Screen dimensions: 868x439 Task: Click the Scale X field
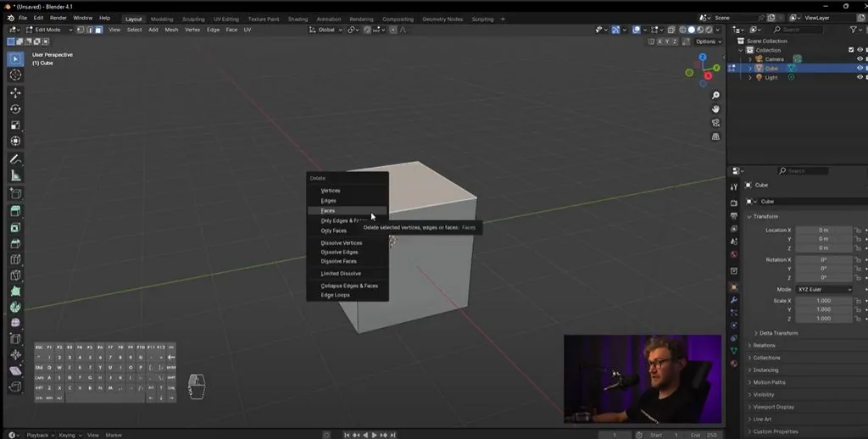[824, 301]
